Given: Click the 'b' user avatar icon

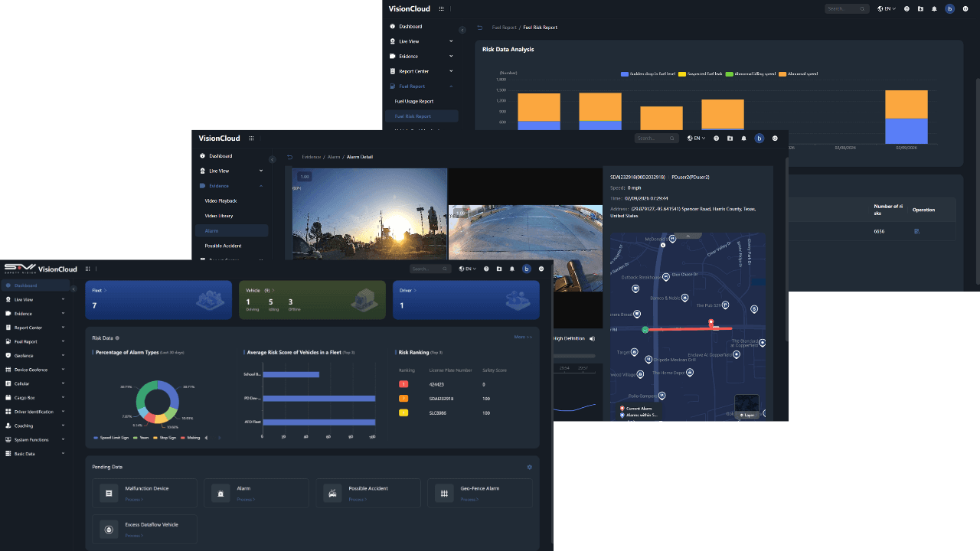Looking at the screenshot, I should [x=526, y=269].
